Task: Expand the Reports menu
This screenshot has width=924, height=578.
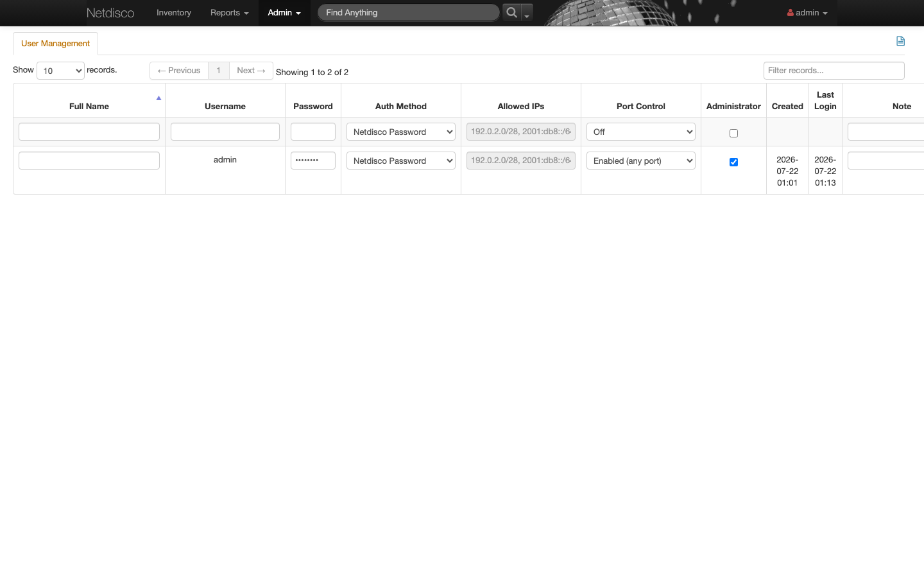Action: 229,13
